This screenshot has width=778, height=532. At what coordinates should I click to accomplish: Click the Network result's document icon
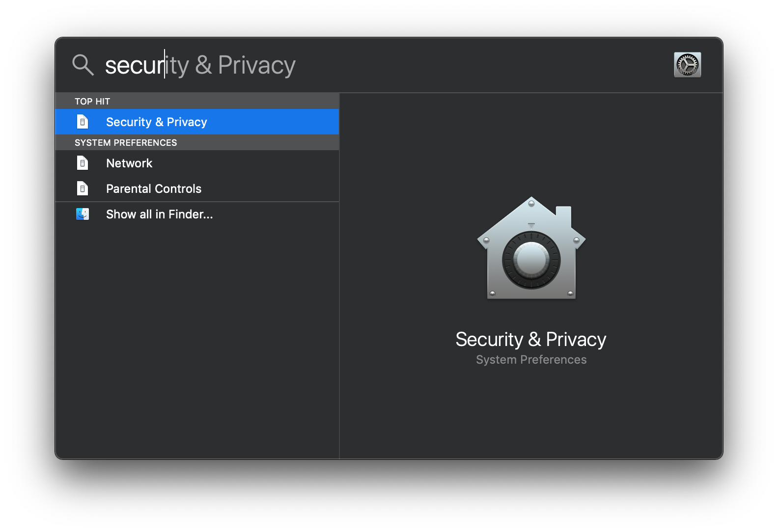83,163
